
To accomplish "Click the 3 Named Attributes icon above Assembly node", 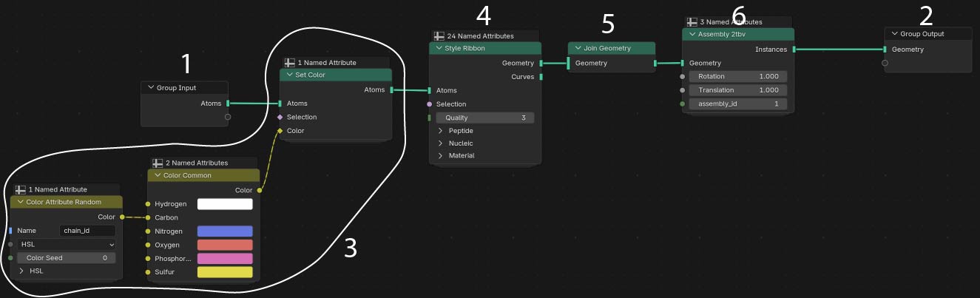I will coord(692,22).
